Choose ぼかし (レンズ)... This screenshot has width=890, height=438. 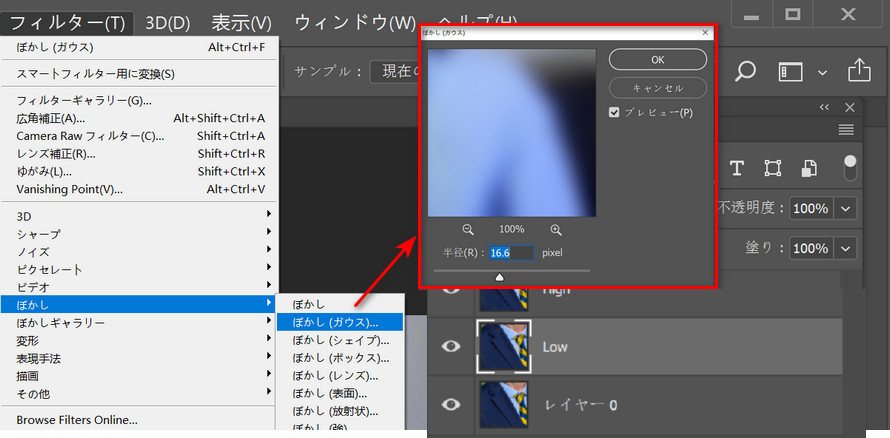pos(340,376)
